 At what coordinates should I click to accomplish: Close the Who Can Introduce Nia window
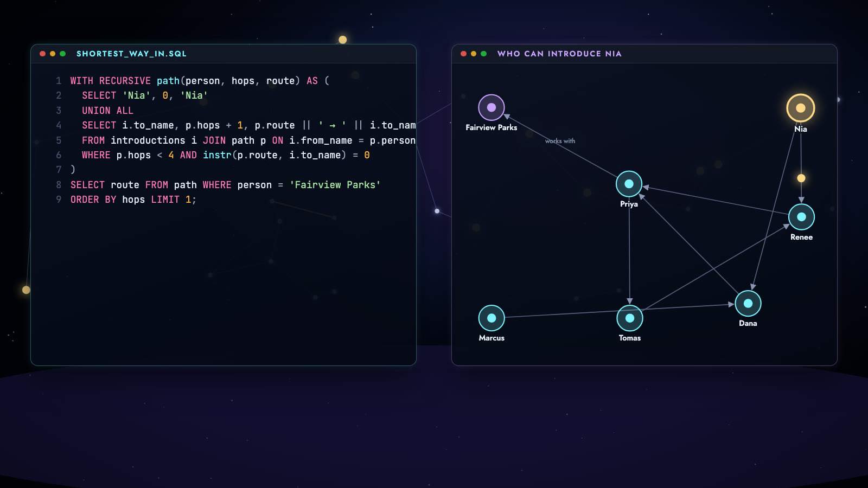click(463, 54)
